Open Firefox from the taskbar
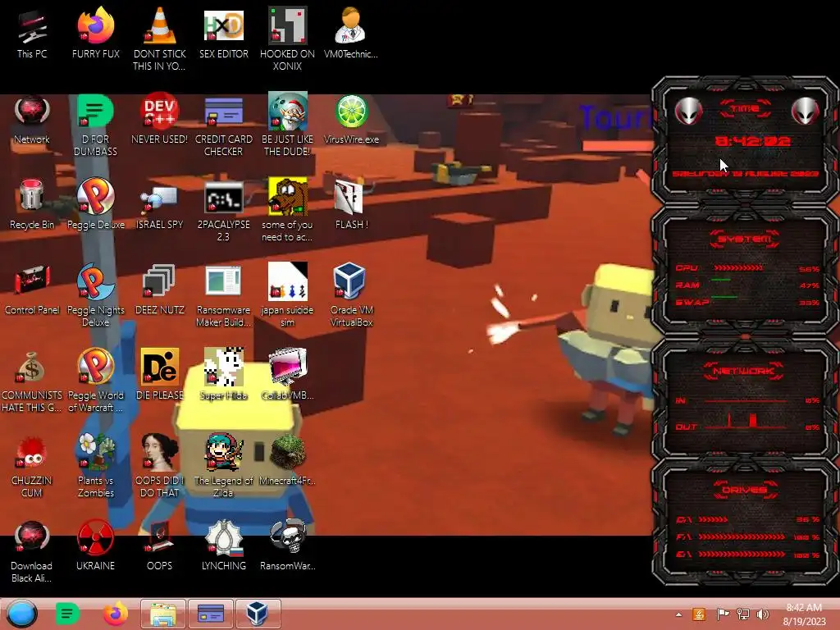840x630 pixels. tap(116, 614)
